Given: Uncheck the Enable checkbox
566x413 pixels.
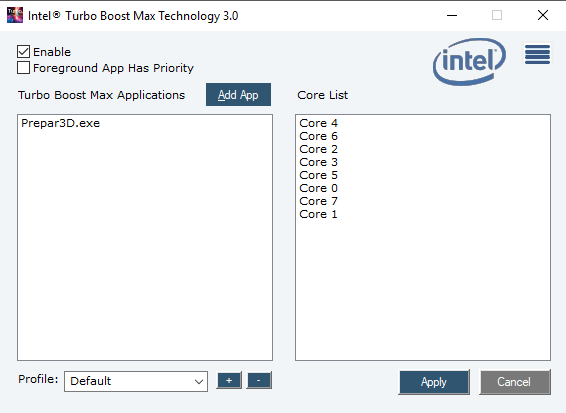Looking at the screenshot, I should click(23, 52).
